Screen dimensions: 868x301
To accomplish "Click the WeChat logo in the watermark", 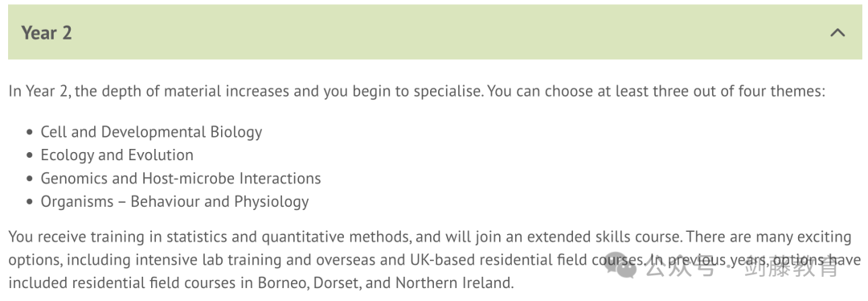I will [x=621, y=268].
